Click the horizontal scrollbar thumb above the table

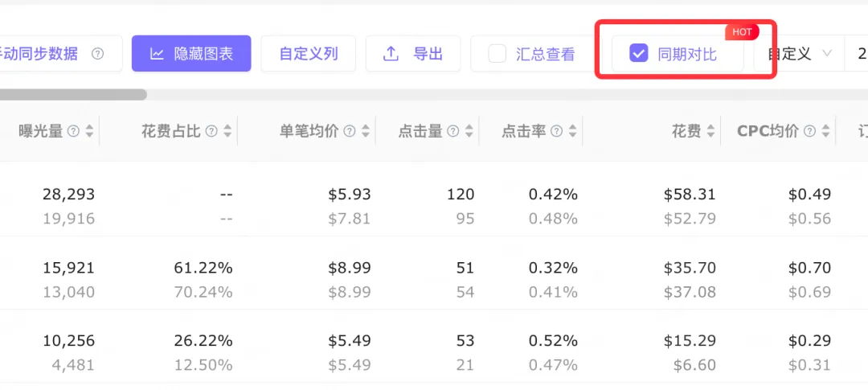pos(72,95)
